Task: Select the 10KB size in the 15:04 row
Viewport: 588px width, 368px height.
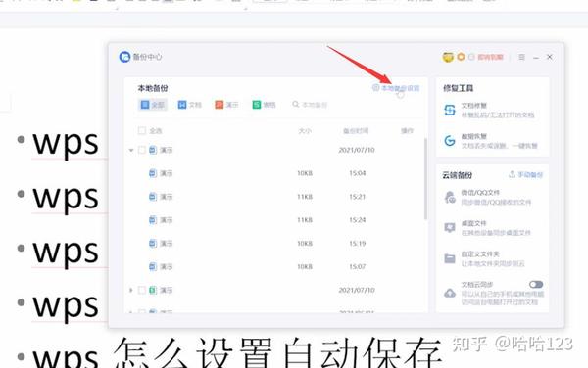Action: click(x=305, y=173)
